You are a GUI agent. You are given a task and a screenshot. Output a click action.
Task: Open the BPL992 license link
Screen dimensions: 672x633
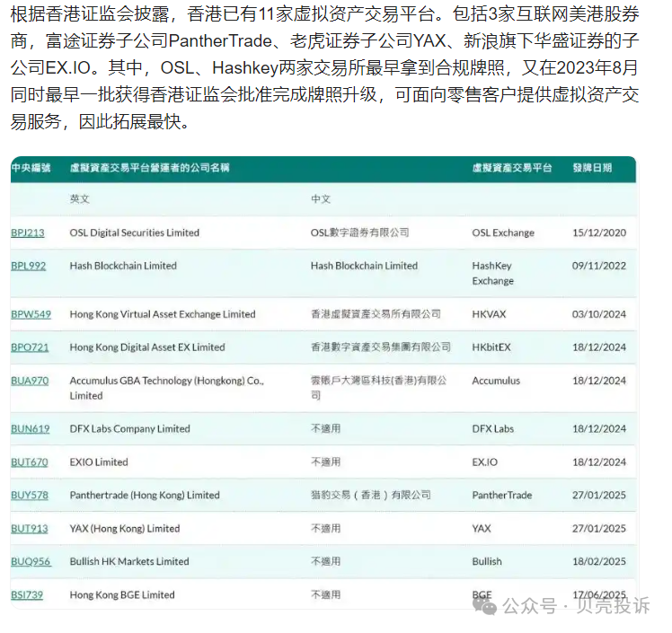pos(28,266)
